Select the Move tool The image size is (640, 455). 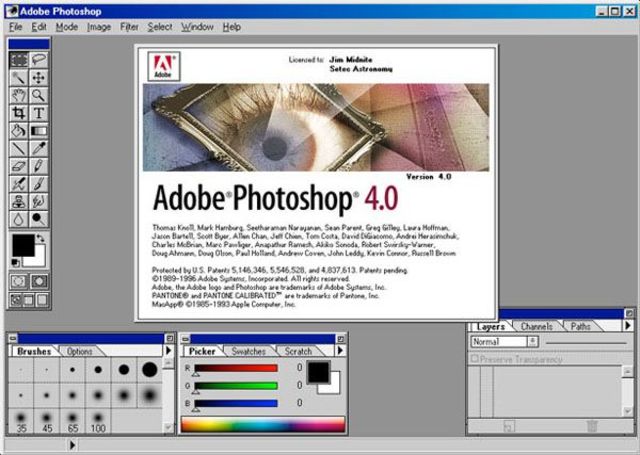(x=39, y=78)
